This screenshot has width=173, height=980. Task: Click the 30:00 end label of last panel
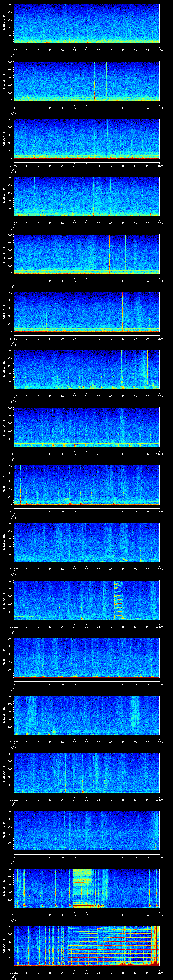click(159, 972)
